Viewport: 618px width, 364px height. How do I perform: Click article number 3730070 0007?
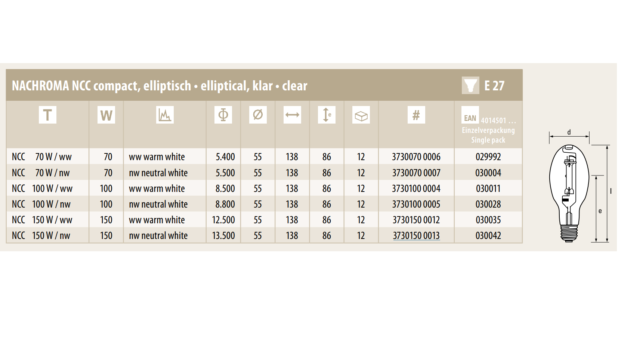click(x=416, y=173)
